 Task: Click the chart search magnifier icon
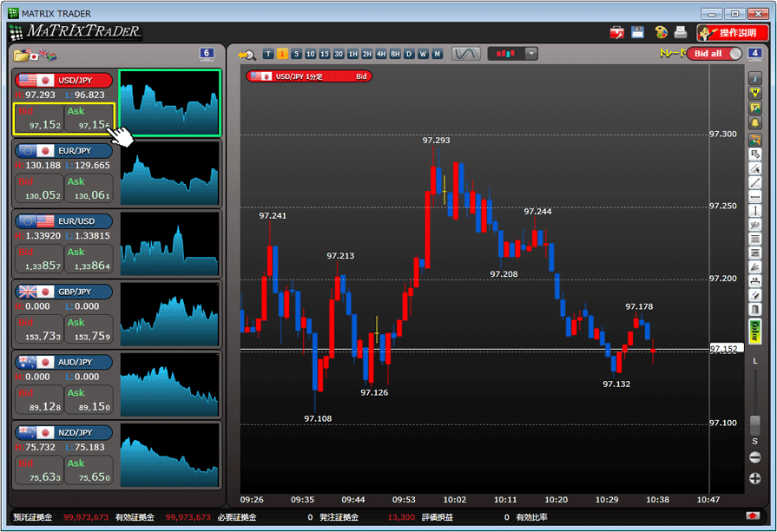pyautogui.click(x=247, y=55)
